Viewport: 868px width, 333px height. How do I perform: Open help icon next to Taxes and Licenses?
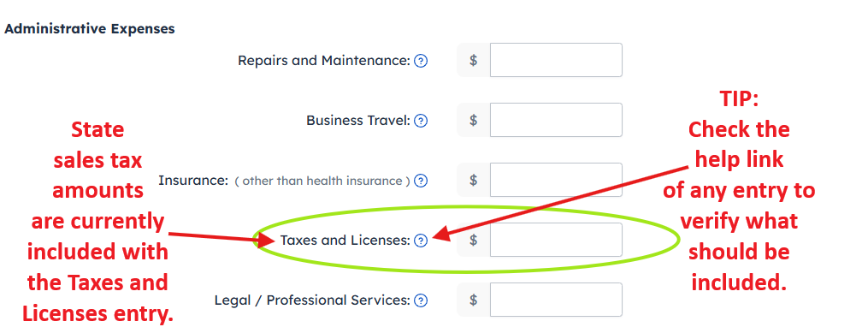[x=421, y=241]
